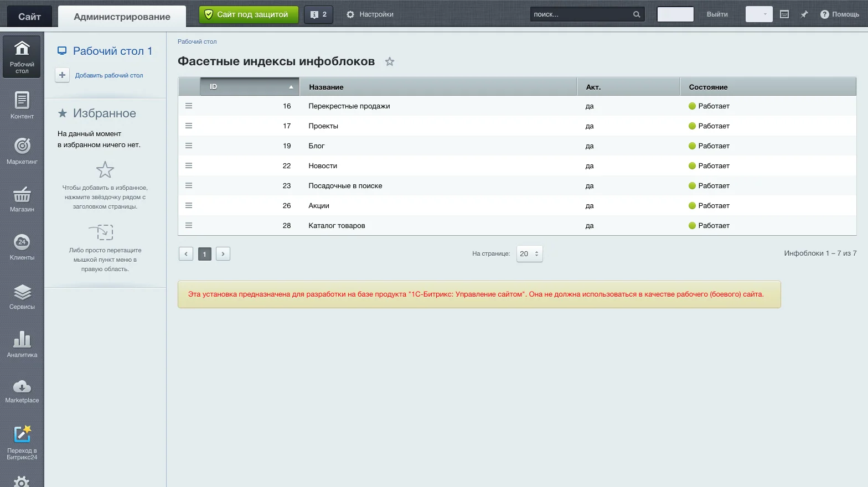Open the Сервисы sidebar section
The image size is (868, 487).
tap(22, 296)
